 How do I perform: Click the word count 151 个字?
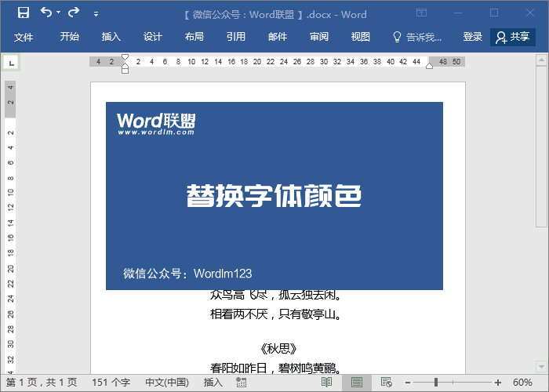click(111, 383)
